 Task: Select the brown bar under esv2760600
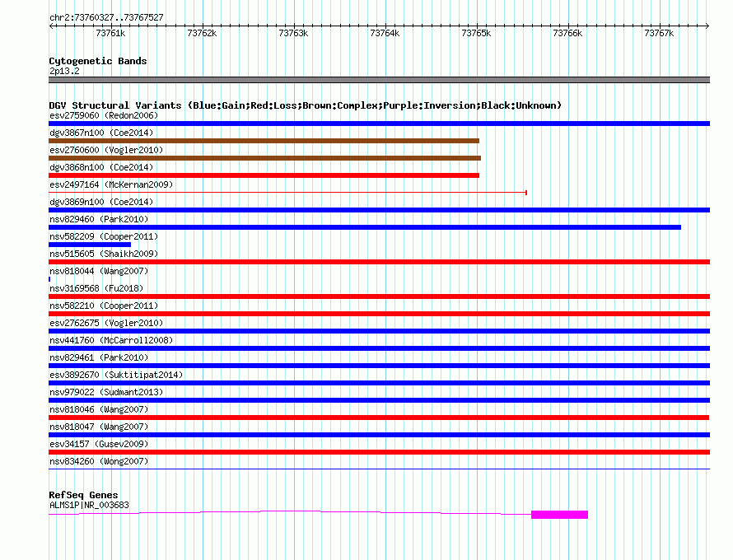264,158
